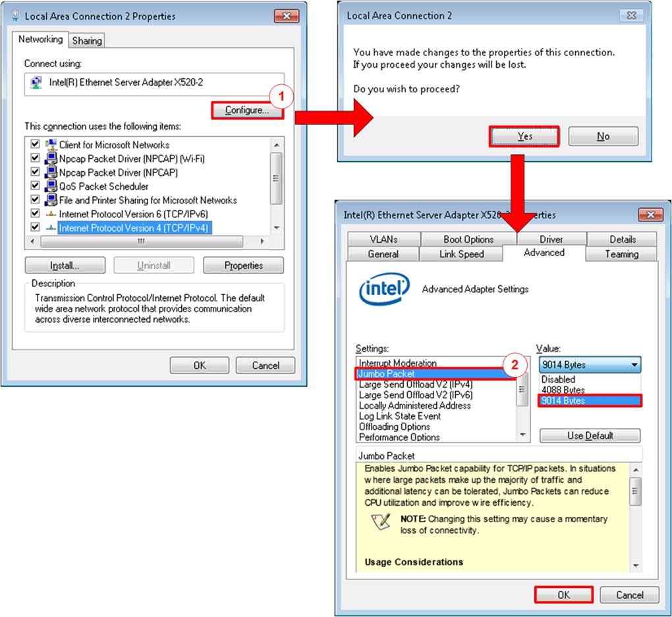Click the Intel Ethernet adapter icon in Connect using

(36, 82)
